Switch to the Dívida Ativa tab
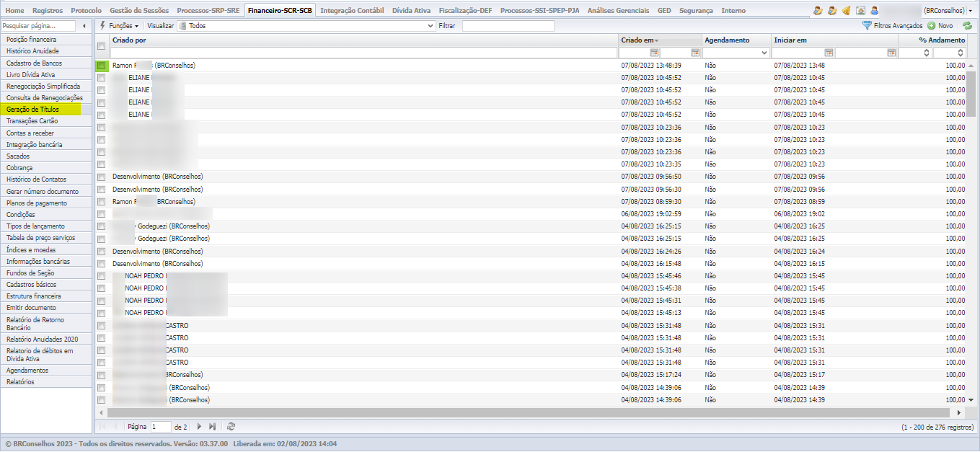 click(x=411, y=11)
